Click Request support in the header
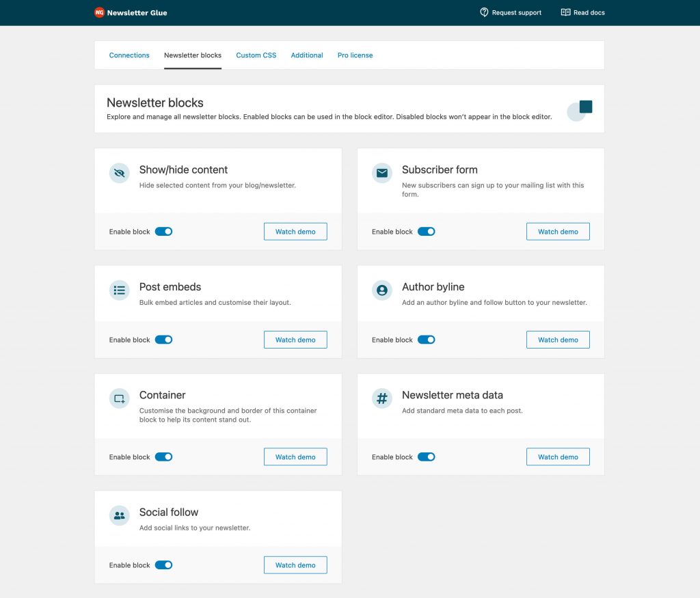The image size is (700, 598). pos(511,12)
